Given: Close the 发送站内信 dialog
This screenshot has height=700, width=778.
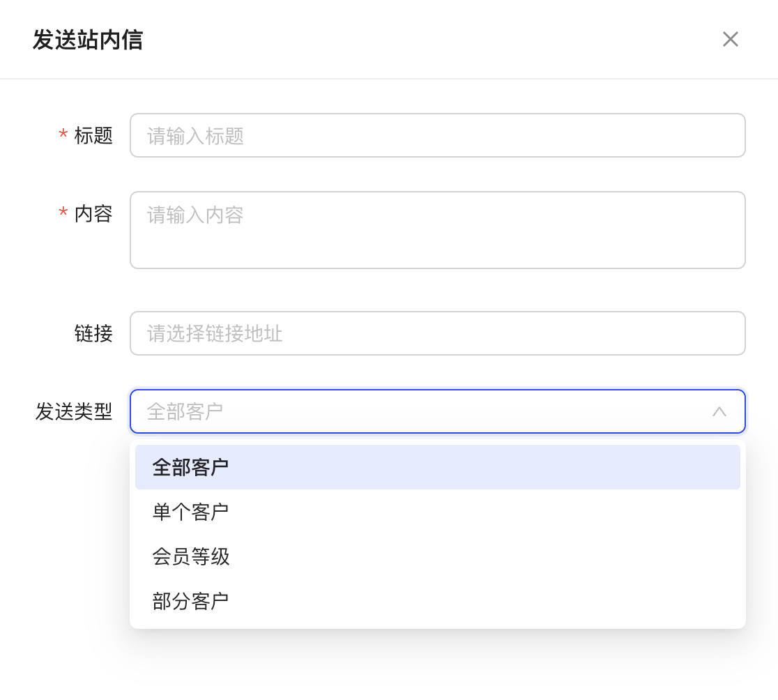Looking at the screenshot, I should (730, 39).
